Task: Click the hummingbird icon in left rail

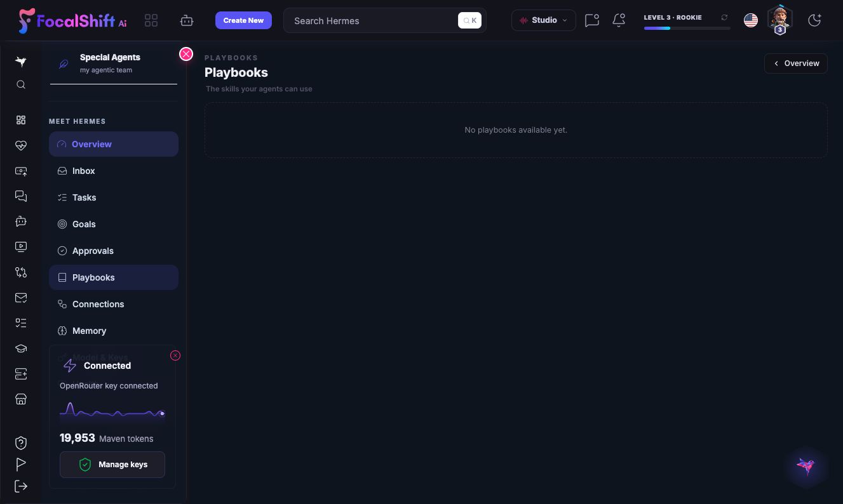Action: (x=21, y=61)
